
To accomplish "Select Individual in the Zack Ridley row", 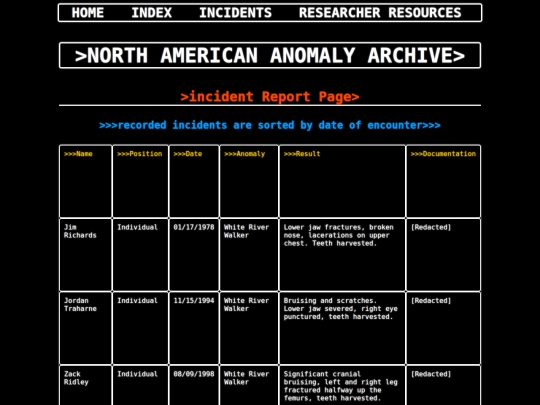I will pos(137,374).
